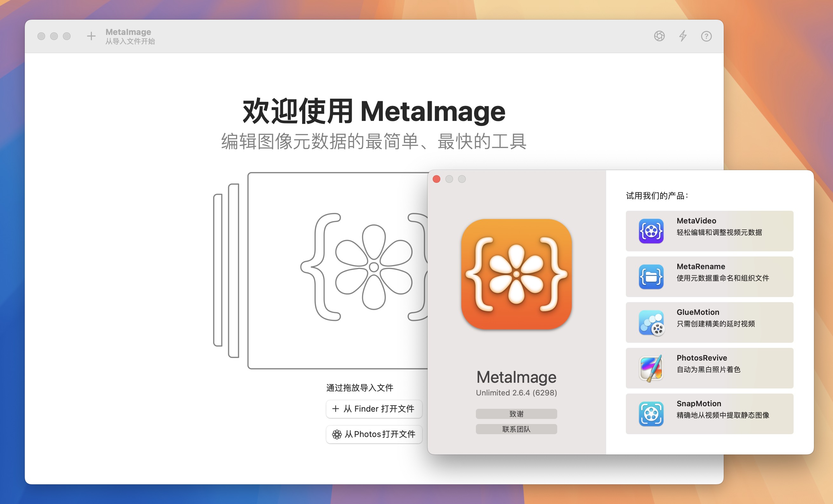Click the PhotosRevive paintbrush icon
The image size is (833, 504).
[651, 368]
